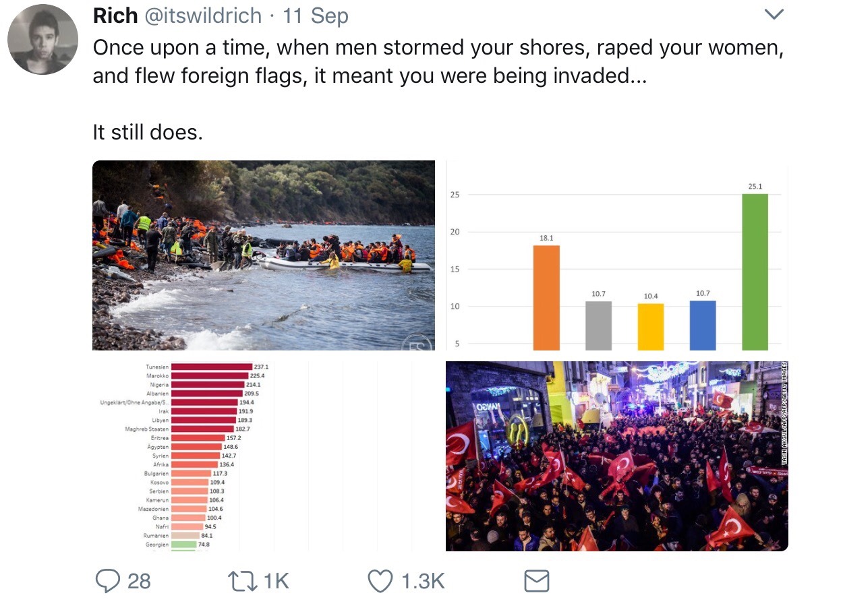View the crowd with red flags photo

click(616, 456)
